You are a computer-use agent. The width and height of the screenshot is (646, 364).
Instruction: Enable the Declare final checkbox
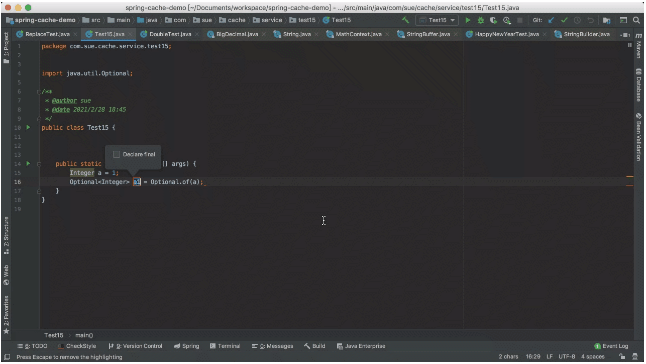[x=117, y=154]
